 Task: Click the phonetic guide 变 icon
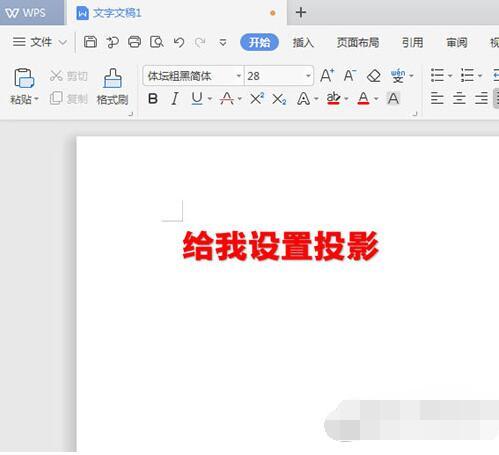point(398,76)
